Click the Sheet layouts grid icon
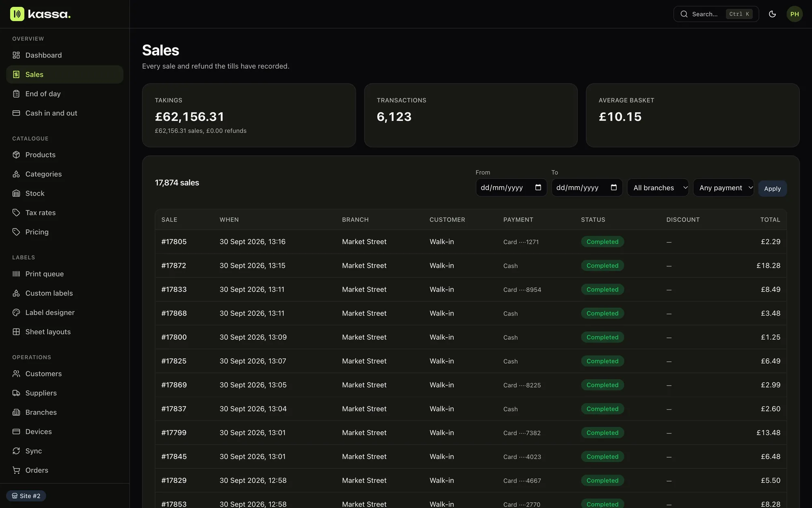Screen dimensions: 812x508 point(16,332)
